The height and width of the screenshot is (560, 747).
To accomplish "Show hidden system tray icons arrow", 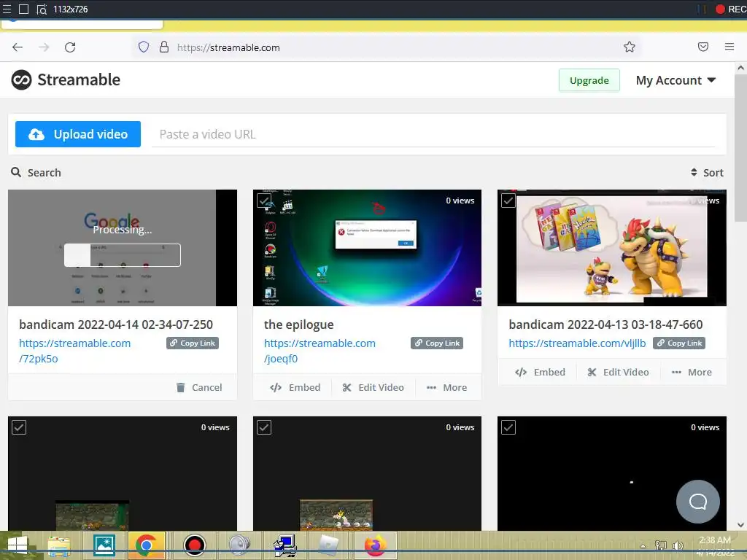I will pos(643,546).
